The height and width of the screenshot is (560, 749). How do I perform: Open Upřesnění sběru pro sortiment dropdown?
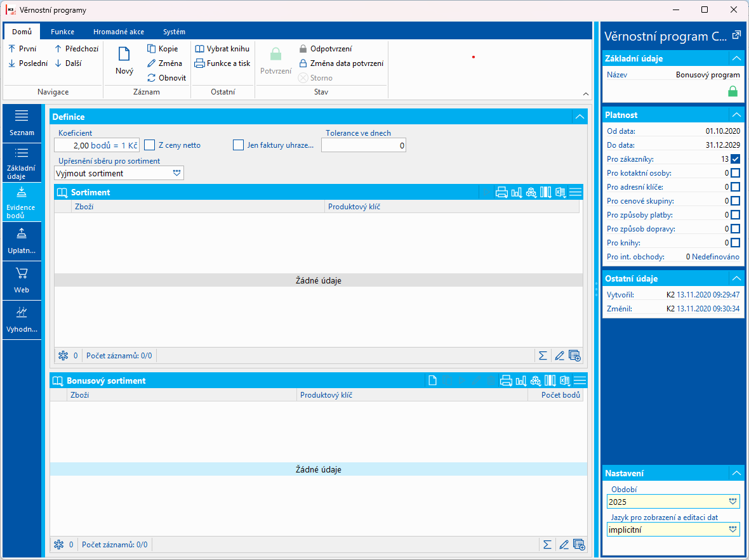pos(176,173)
